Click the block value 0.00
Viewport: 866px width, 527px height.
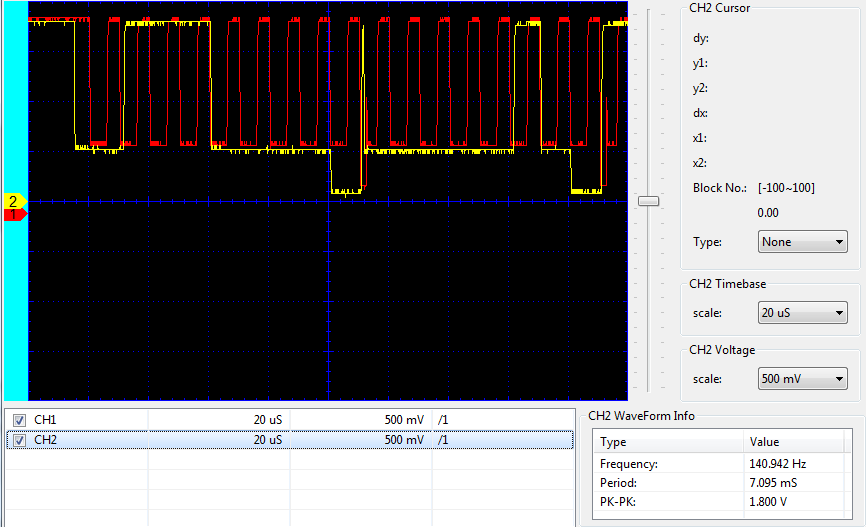(768, 213)
